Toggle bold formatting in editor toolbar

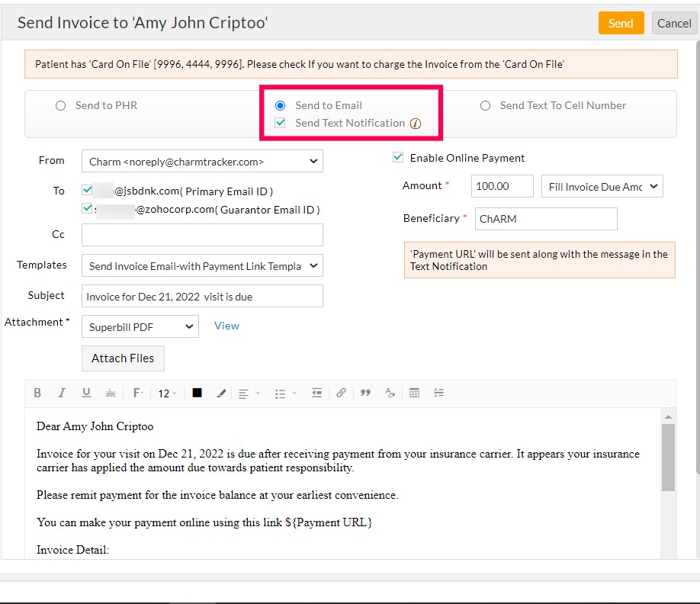pyautogui.click(x=37, y=394)
